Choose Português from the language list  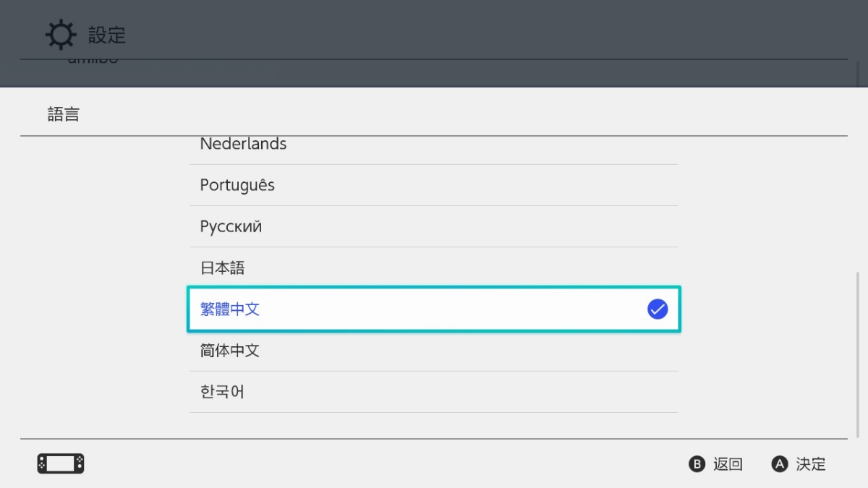pyautogui.click(x=237, y=185)
